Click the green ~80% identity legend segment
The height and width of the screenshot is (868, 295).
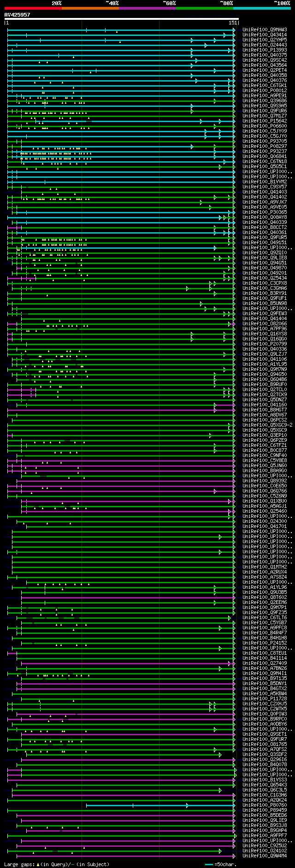[x=205, y=8]
